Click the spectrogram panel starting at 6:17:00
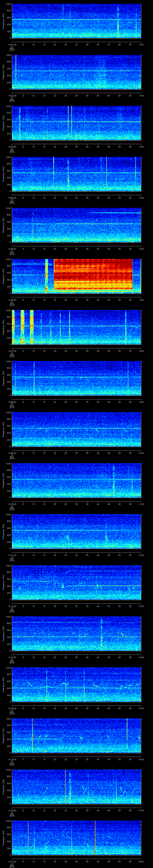The image size is (153, 868). pyautogui.click(x=76, y=838)
